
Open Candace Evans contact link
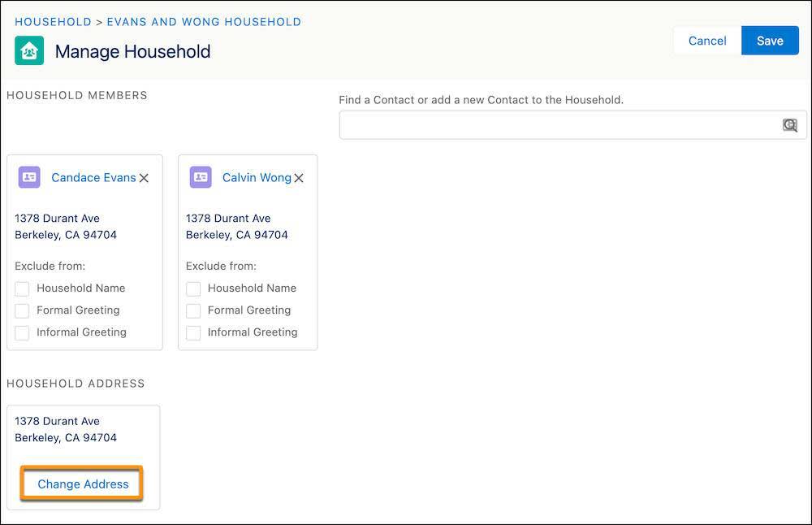(93, 177)
